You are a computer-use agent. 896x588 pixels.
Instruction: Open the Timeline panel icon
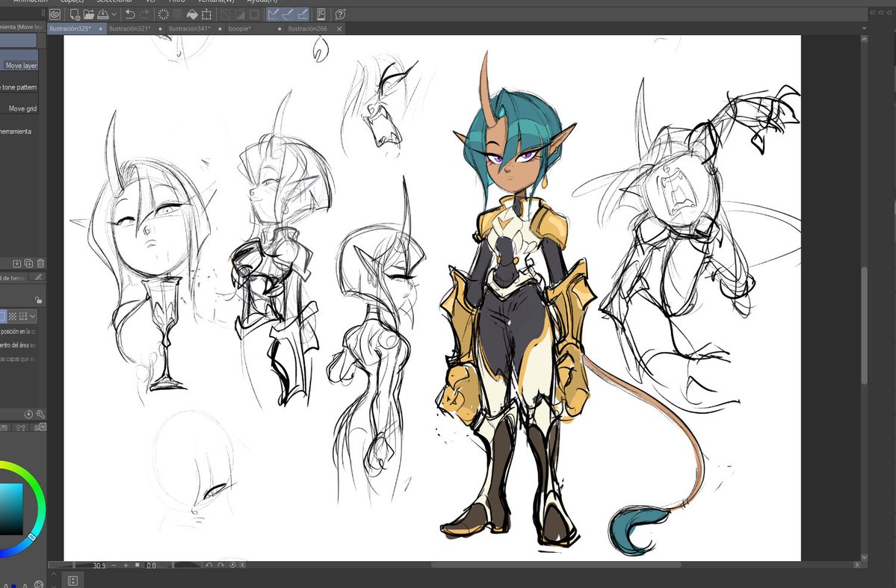(x=72, y=581)
